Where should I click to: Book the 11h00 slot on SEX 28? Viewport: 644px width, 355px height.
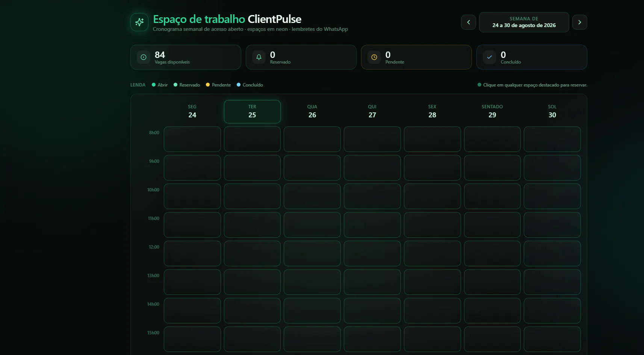432,225
